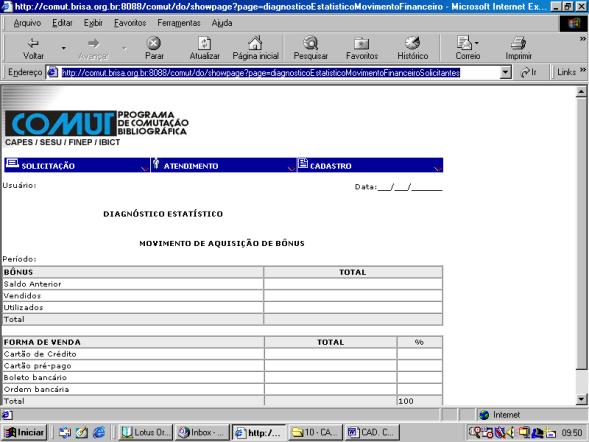Screen dimensions: 589x442
Task: Click the Imprimir printer icon
Action: click(518, 43)
